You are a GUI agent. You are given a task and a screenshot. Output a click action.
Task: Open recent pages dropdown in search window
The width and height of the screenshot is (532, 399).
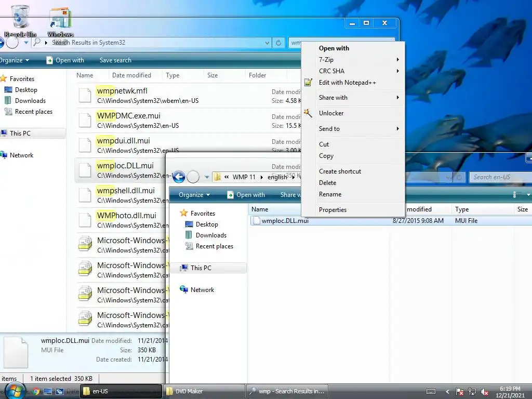(x=26, y=43)
